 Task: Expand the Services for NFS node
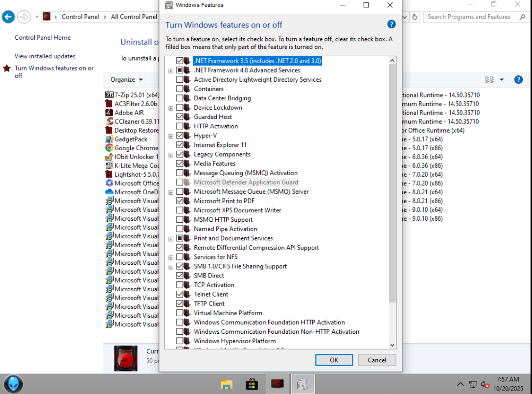171,257
